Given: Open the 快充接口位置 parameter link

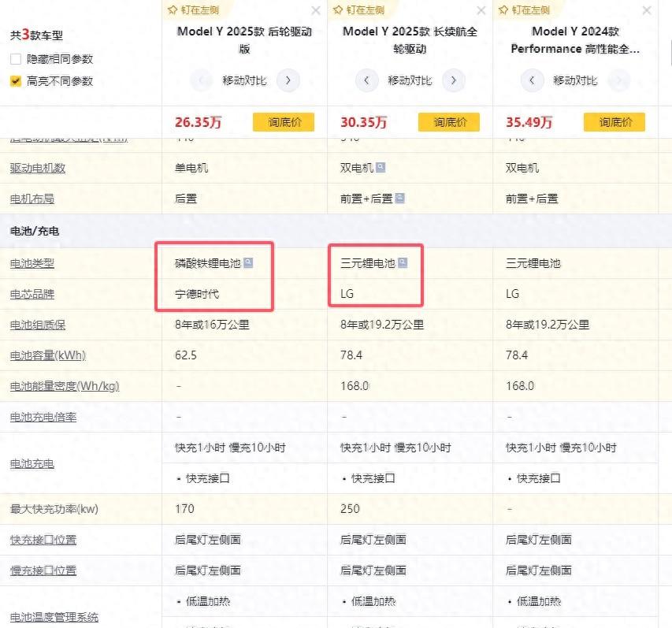Looking at the screenshot, I should click(43, 540).
